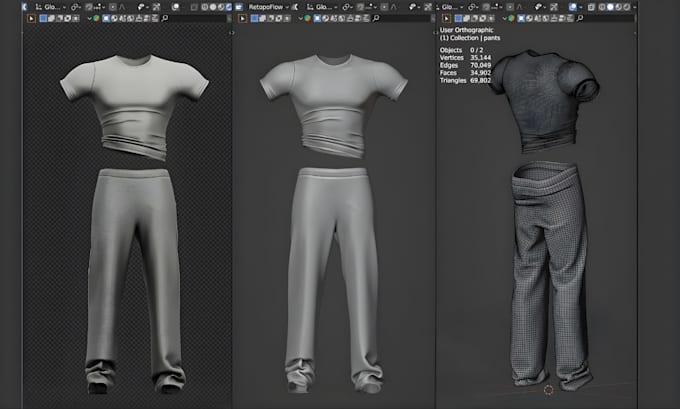Toggle X-ray in left viewport
This screenshot has width=680, height=409.
(x=194, y=7)
